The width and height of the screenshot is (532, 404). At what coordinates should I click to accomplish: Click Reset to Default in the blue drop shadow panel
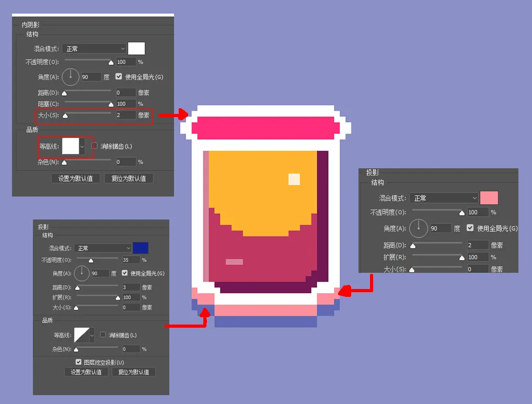click(133, 372)
